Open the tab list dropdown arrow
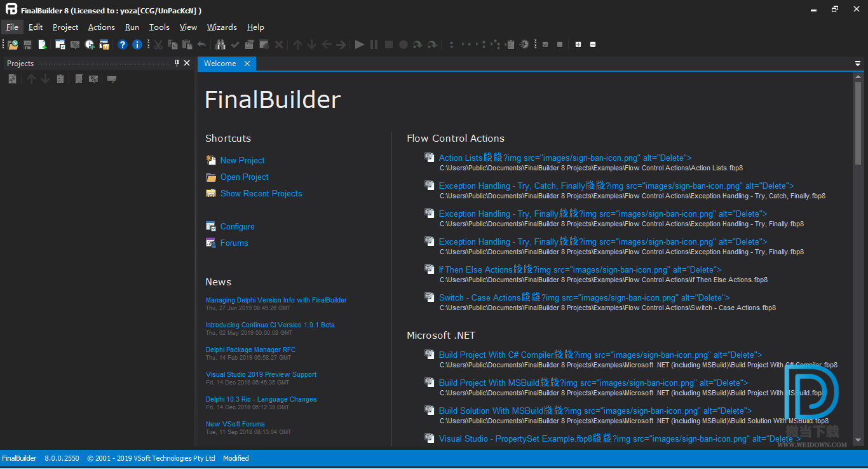The image size is (868, 469). pos(858,64)
